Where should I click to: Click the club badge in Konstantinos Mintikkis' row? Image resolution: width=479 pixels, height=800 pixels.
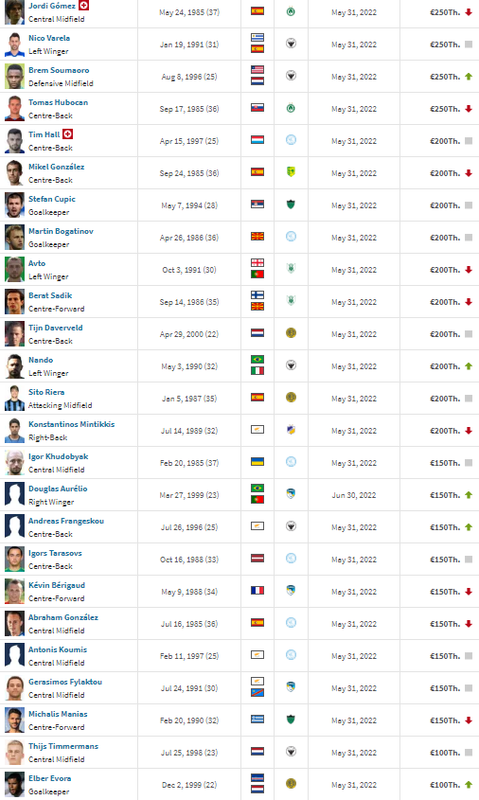pyautogui.click(x=291, y=430)
